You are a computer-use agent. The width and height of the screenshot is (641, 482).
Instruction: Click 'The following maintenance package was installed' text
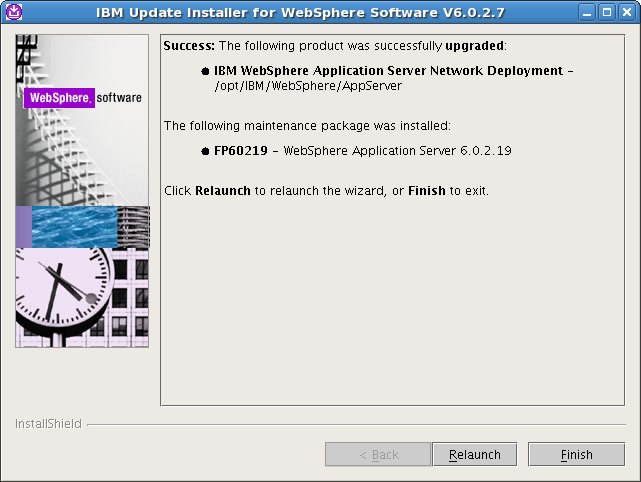click(307, 126)
